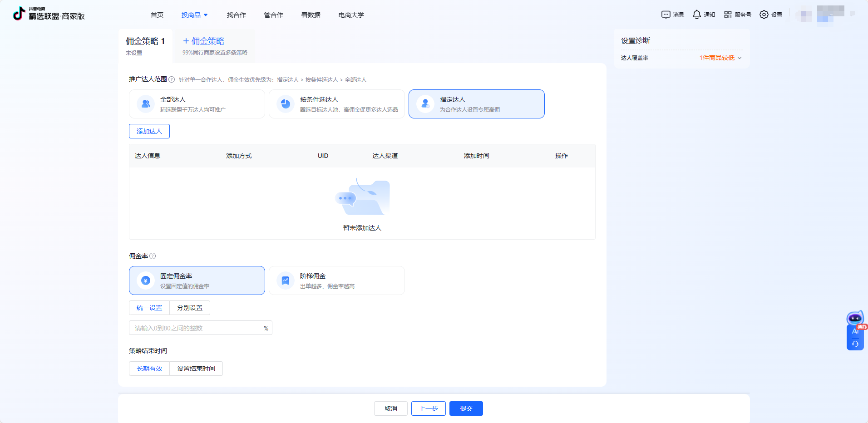The image size is (868, 423).
Task: Open the 消息 messages icon
Action: pyautogui.click(x=666, y=15)
